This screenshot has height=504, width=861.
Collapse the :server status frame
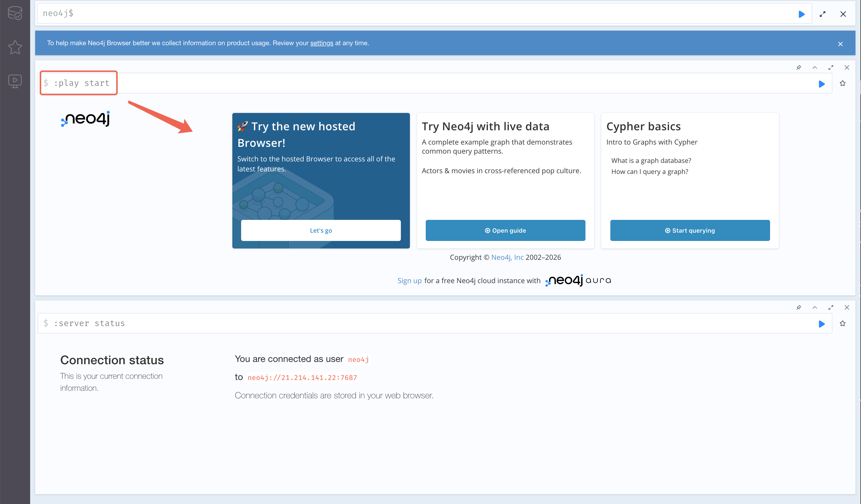(815, 307)
